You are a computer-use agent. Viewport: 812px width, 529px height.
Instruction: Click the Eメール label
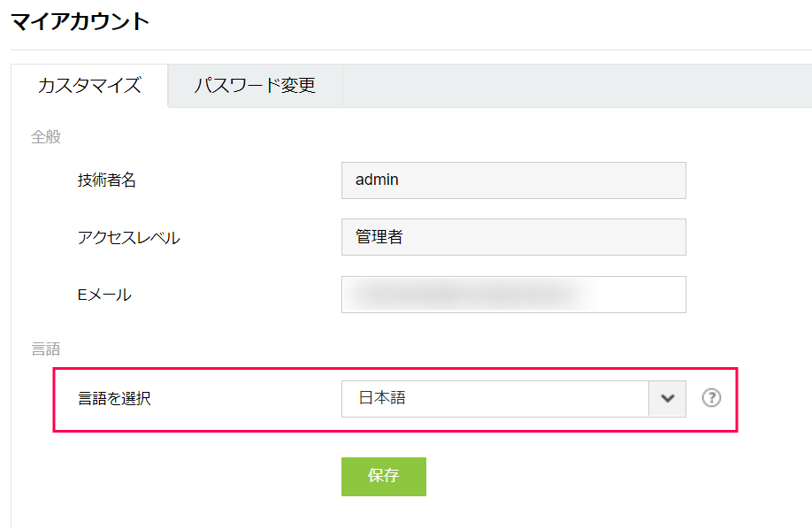pyautogui.click(x=104, y=295)
